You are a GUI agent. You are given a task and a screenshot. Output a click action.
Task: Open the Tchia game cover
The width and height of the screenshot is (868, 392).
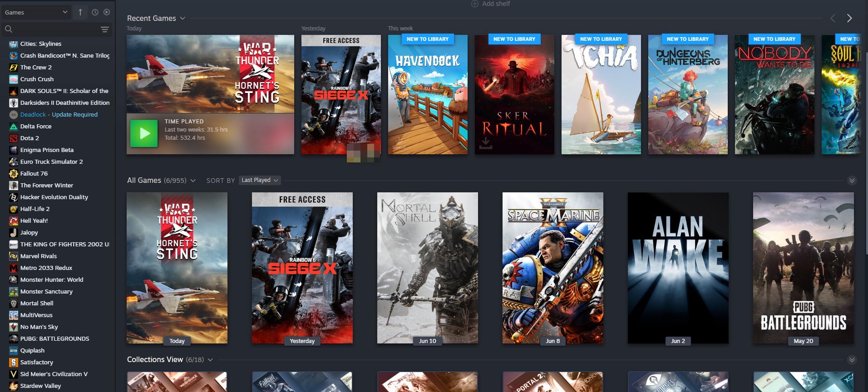click(601, 94)
